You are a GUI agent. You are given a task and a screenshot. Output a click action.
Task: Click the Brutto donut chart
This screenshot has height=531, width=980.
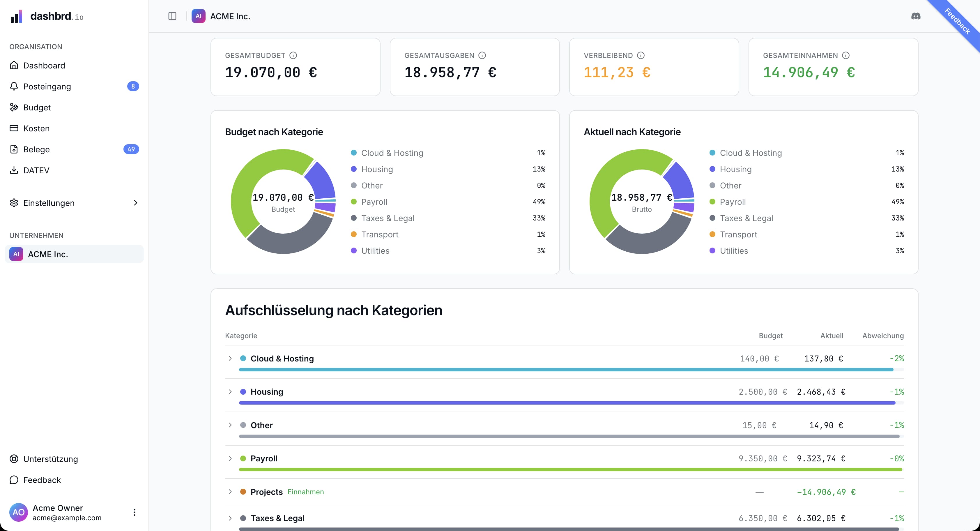point(642,202)
